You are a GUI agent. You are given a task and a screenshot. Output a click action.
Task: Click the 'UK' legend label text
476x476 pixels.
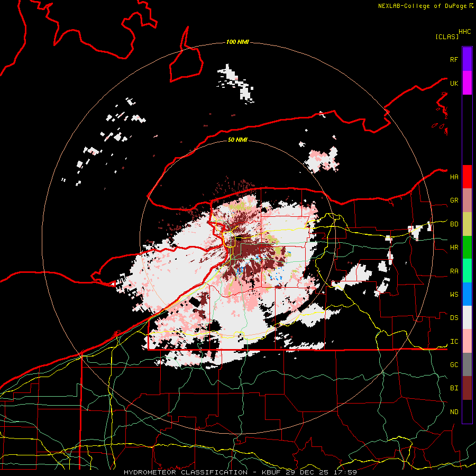(x=454, y=83)
